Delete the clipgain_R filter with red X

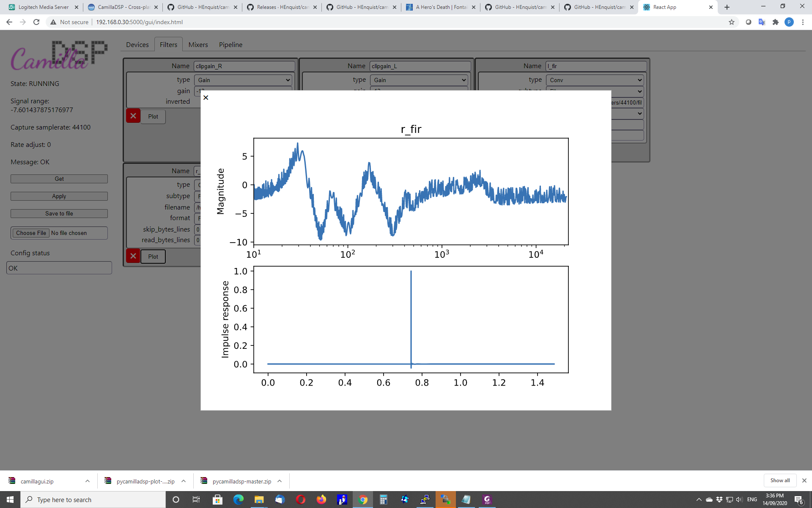click(133, 116)
